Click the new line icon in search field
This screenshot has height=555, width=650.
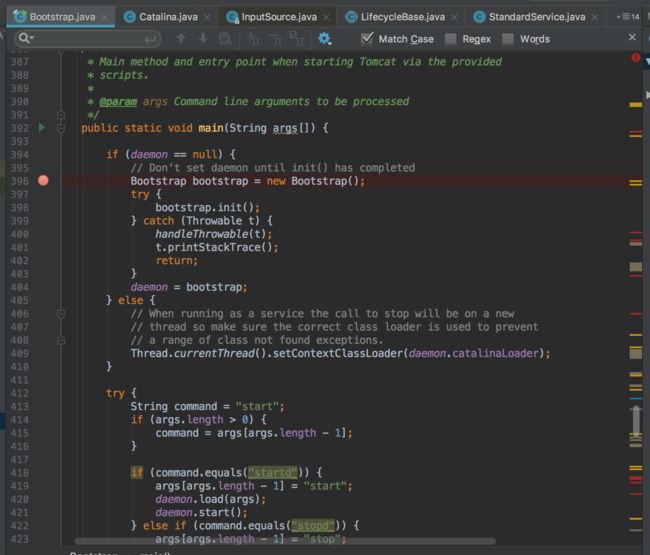tap(151, 39)
